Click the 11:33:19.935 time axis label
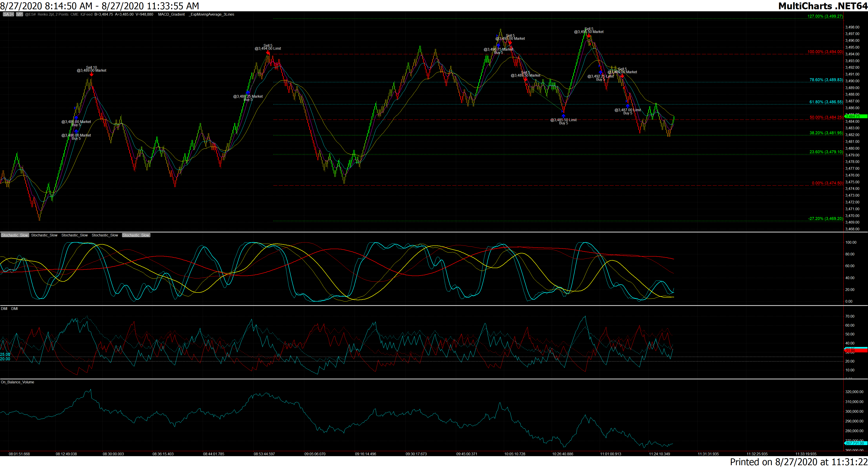 tap(806, 454)
